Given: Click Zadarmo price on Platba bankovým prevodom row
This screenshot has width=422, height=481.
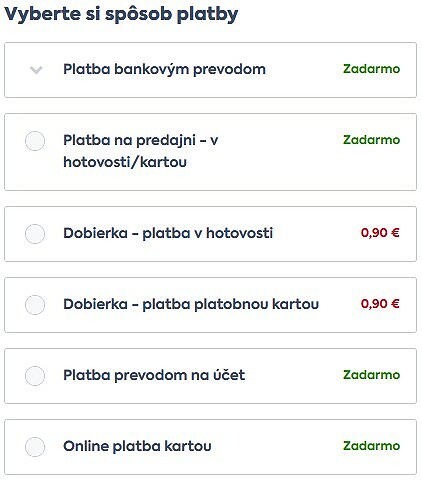Looking at the screenshot, I should tap(371, 69).
